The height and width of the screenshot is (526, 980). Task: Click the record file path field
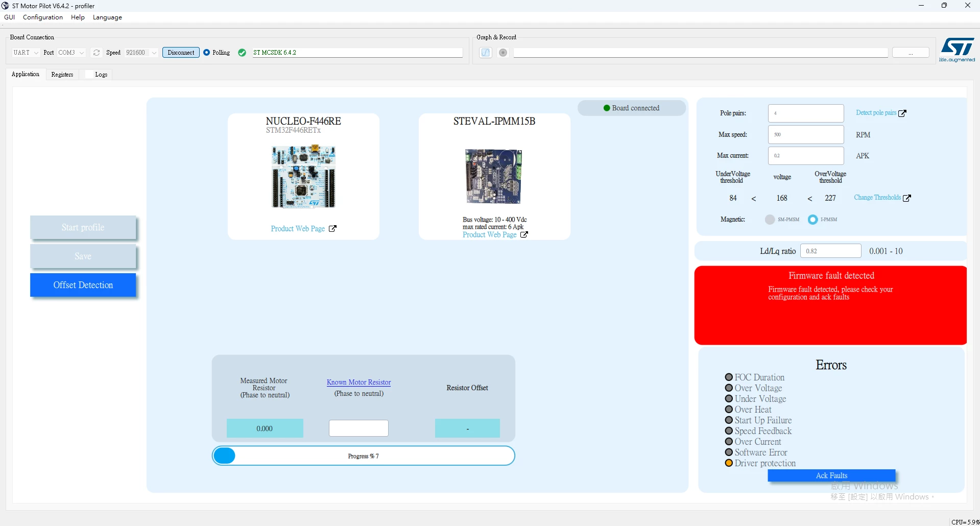701,53
